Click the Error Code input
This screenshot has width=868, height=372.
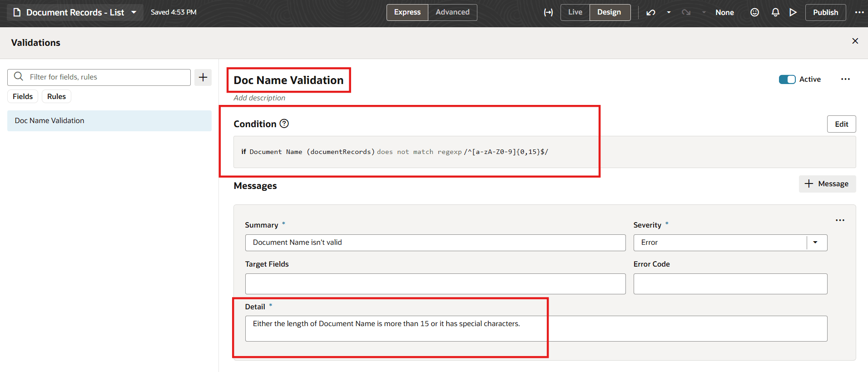coord(730,284)
